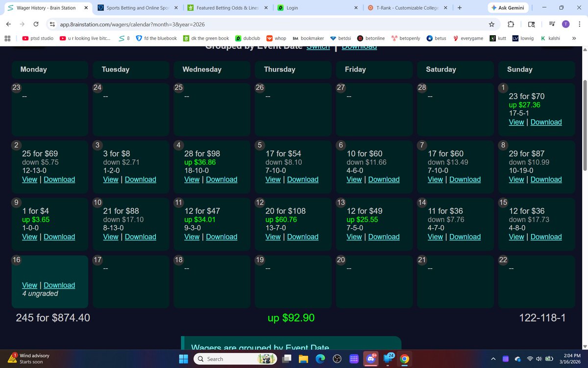Open File Explorer from the taskbar
Image resolution: width=588 pixels, height=368 pixels.
[303, 359]
